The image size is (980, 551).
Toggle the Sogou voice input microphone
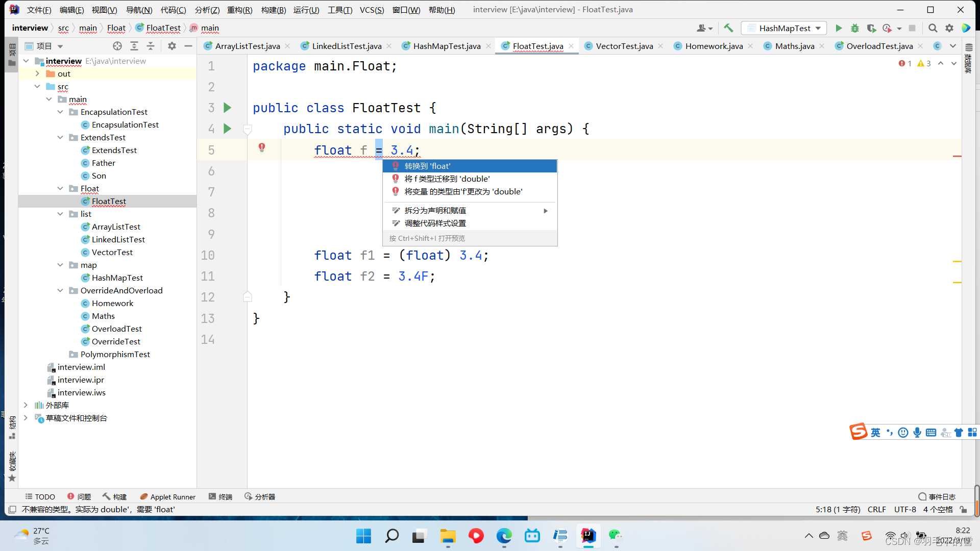click(917, 432)
